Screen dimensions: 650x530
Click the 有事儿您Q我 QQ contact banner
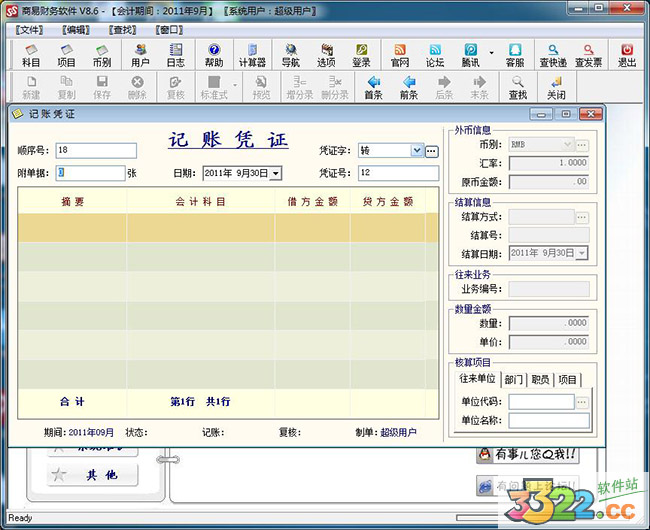[527, 455]
